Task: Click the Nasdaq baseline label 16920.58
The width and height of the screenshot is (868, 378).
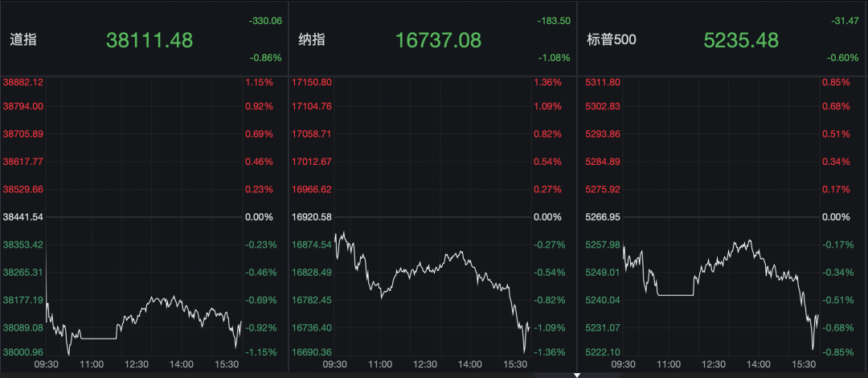Action: coord(313,217)
